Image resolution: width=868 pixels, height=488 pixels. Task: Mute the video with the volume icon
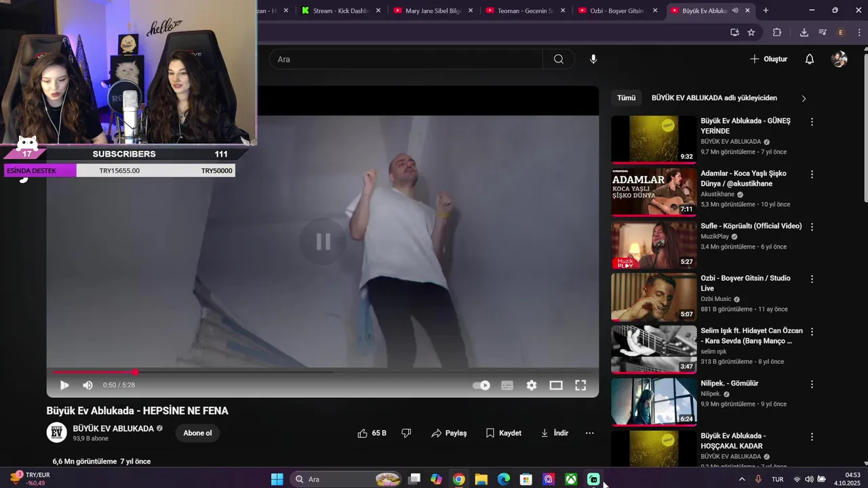tap(87, 385)
